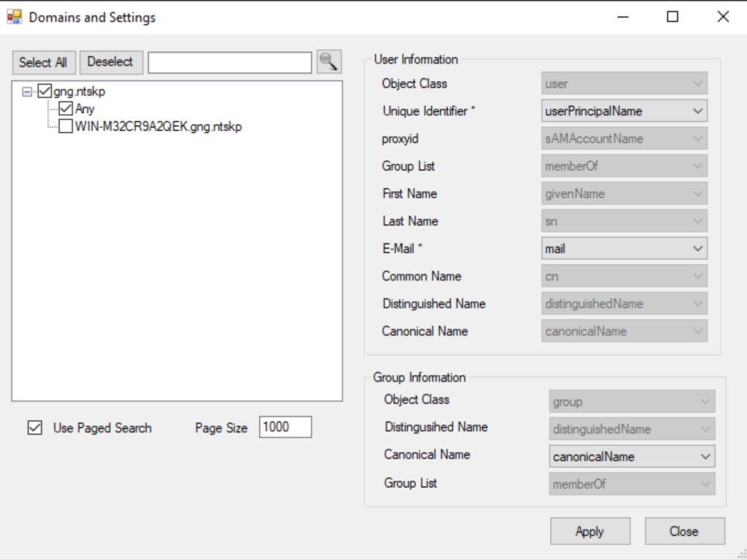Select WIN-M32CR9A2QEK.gng.ntskp tree label
747x560 pixels.
point(158,127)
